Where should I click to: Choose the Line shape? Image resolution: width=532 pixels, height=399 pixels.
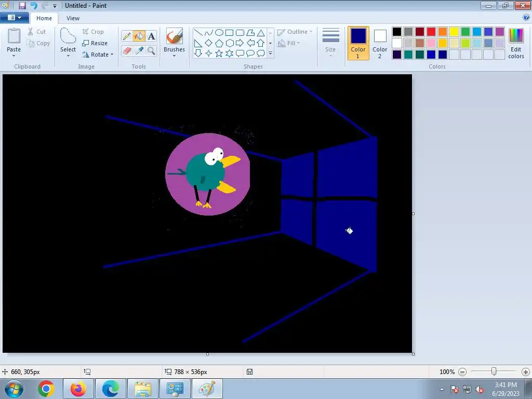tap(198, 33)
